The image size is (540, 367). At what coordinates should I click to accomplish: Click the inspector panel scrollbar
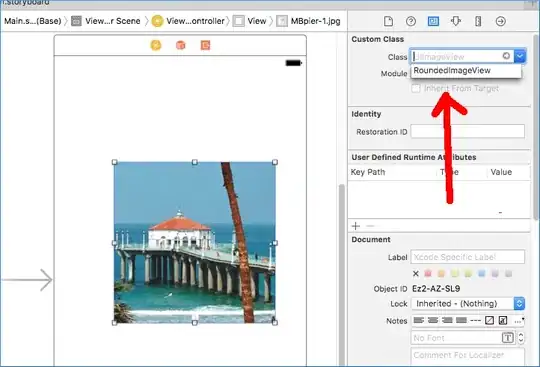click(x=536, y=127)
